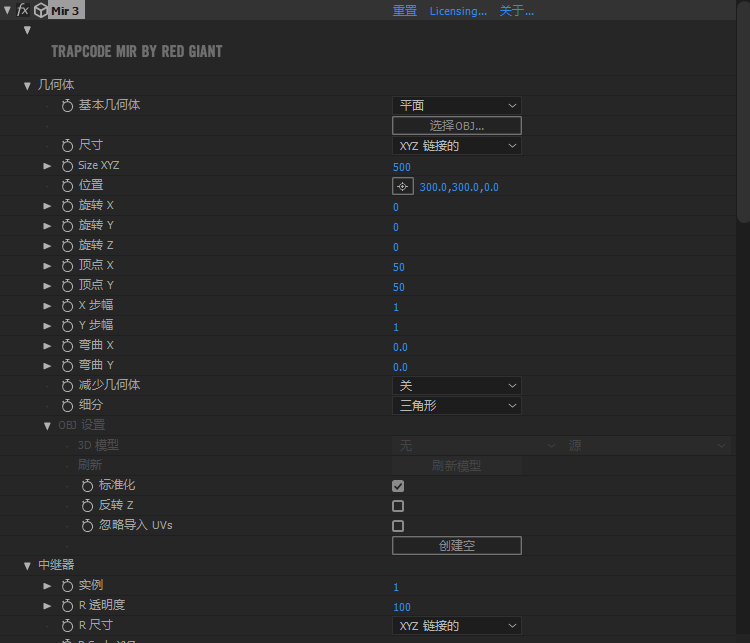This screenshot has width=750, height=643.
Task: Open the 细分 dropdown showing 三角形
Action: click(x=457, y=406)
